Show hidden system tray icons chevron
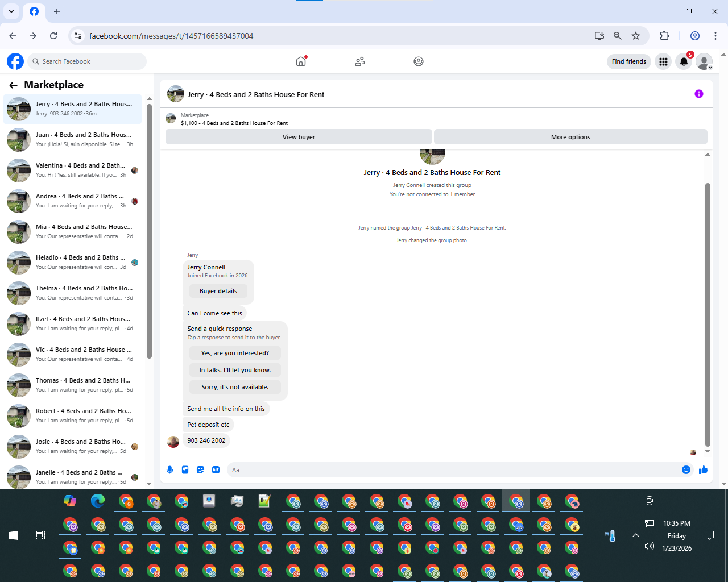The width and height of the screenshot is (728, 582). pos(636,535)
